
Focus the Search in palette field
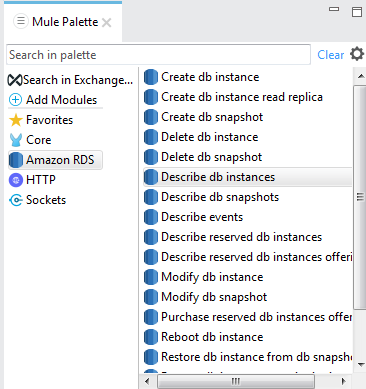pos(158,55)
